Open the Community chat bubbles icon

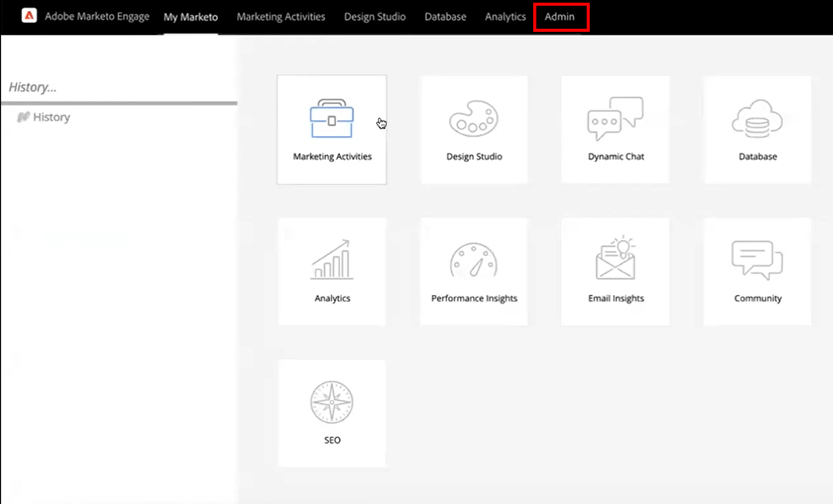tap(757, 260)
